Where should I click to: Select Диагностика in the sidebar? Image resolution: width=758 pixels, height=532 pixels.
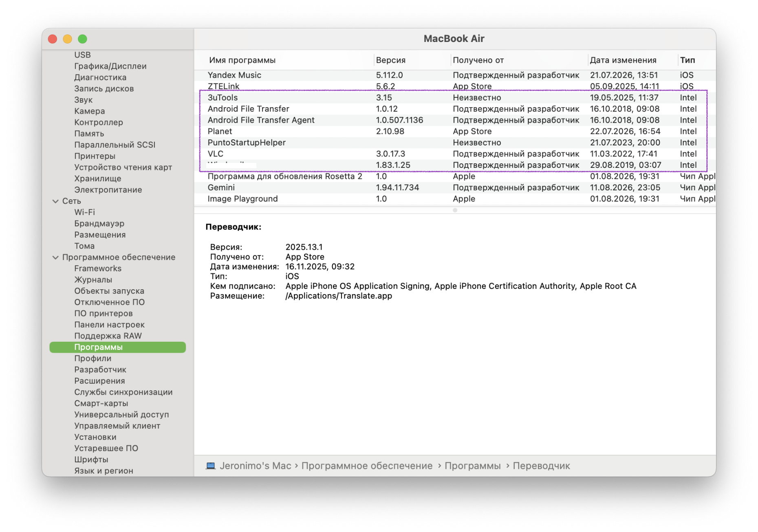[x=100, y=77]
